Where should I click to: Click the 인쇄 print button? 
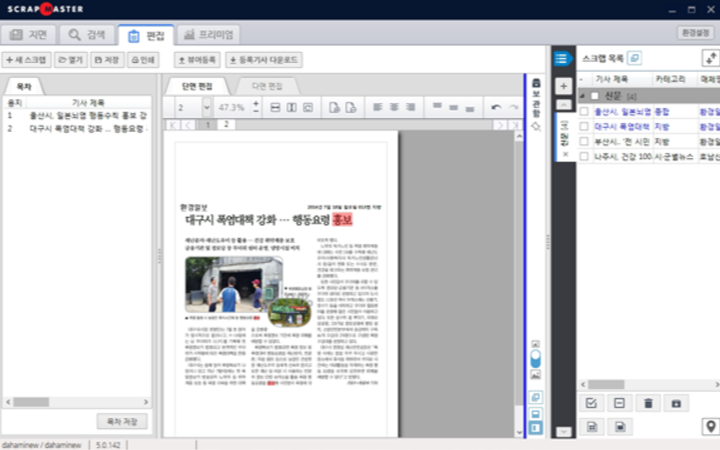[x=143, y=60]
